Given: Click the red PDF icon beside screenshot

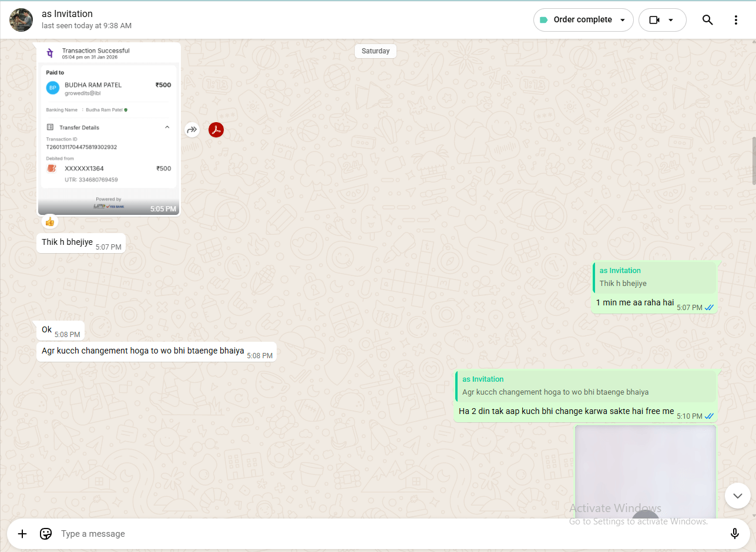Looking at the screenshot, I should pyautogui.click(x=216, y=130).
